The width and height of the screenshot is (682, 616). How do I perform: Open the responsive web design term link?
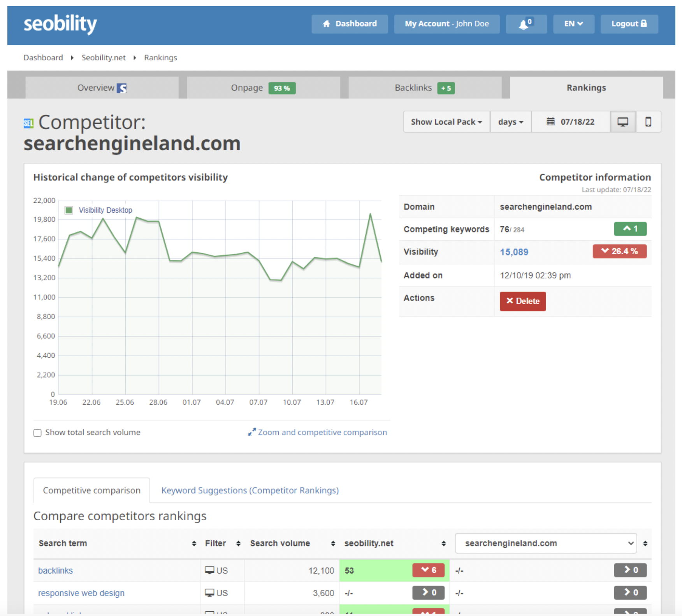(81, 593)
